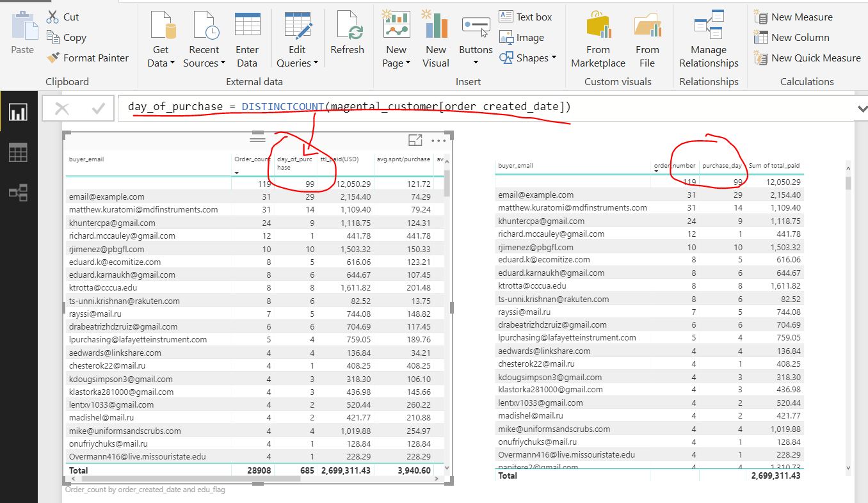Click the Cut scissors icon
868x503 pixels.
tap(52, 17)
